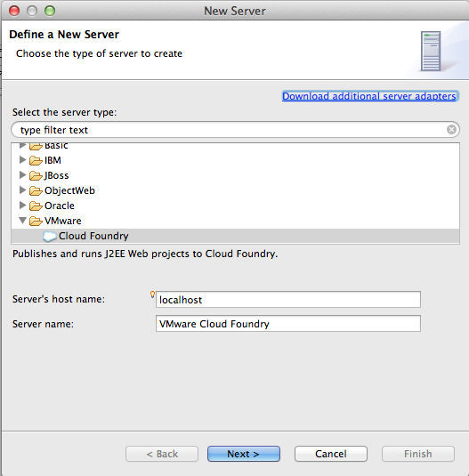Click the server wizard banner image

pyautogui.click(x=431, y=51)
